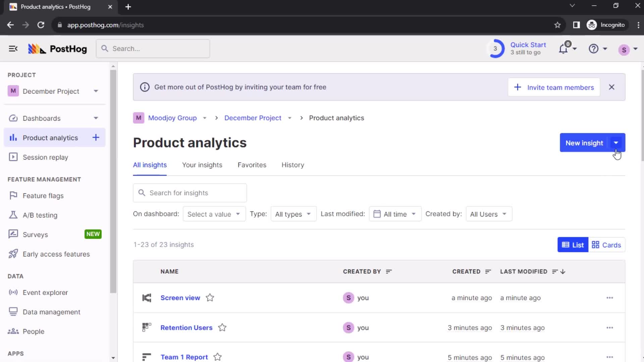Screen dimensions: 644x362
Task: Star the Retention Users insight
Action: [222, 327]
